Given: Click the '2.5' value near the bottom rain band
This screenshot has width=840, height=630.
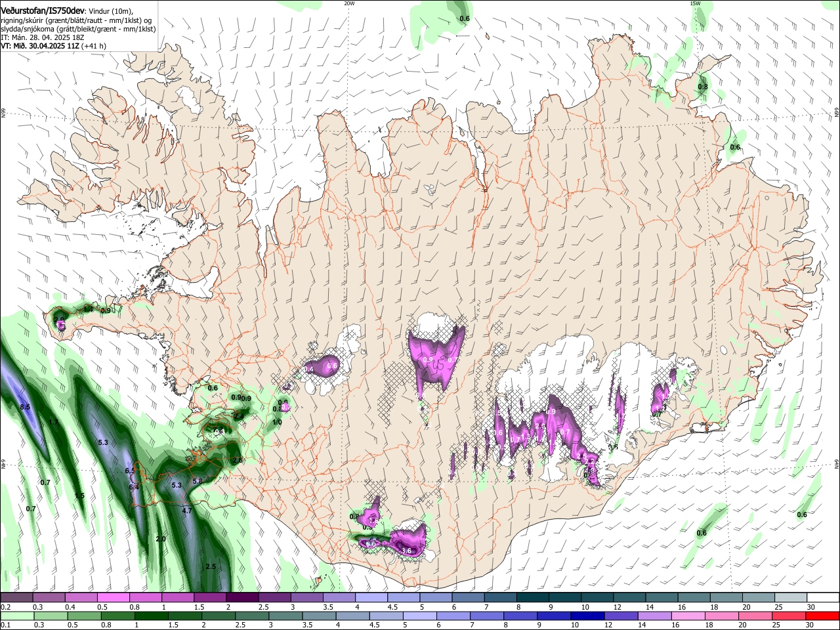Looking at the screenshot, I should (x=211, y=566).
